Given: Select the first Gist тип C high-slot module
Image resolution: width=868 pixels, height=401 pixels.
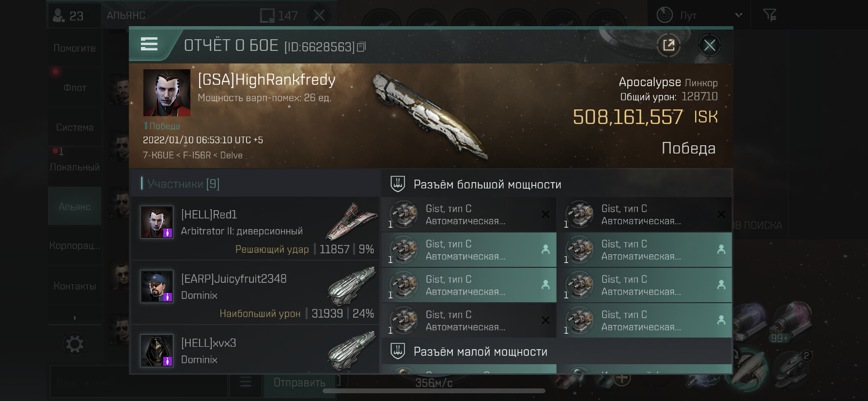Looking at the screenshot, I should [x=469, y=215].
